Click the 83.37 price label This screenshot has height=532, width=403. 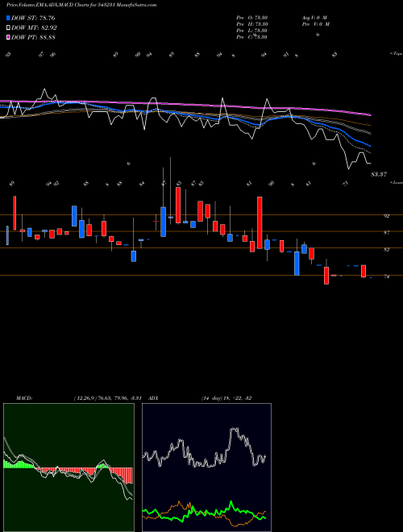click(x=379, y=174)
